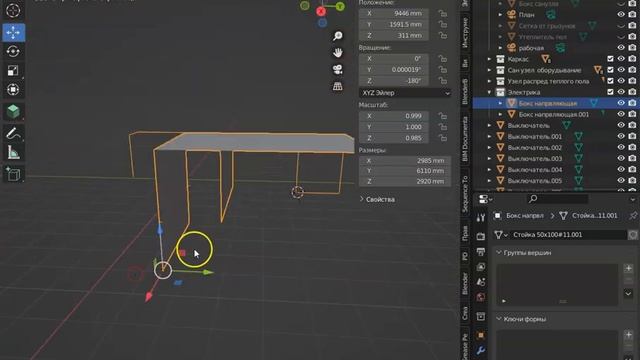Viewport: 640px width, 360px height.
Task: Open the Grease Pe sidebar tab
Action: click(x=465, y=346)
